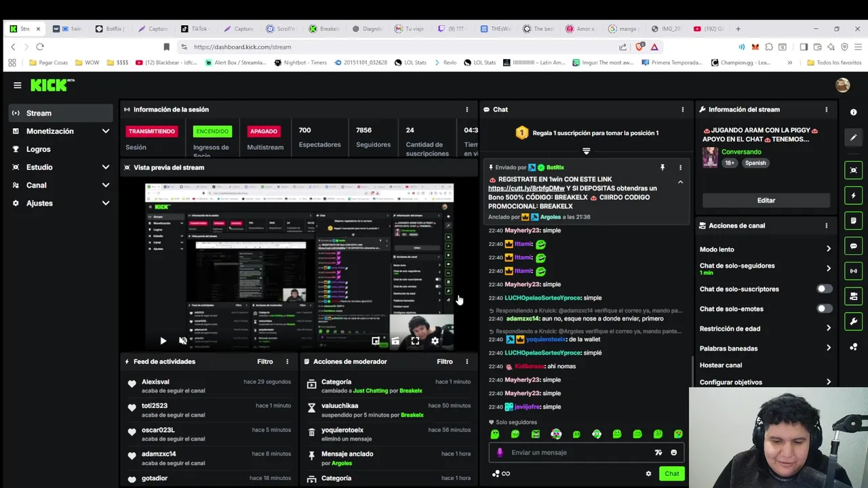Toggle the stream preview widget icon in the right sidebar
This screenshot has height=488, width=868.
[x=854, y=170]
